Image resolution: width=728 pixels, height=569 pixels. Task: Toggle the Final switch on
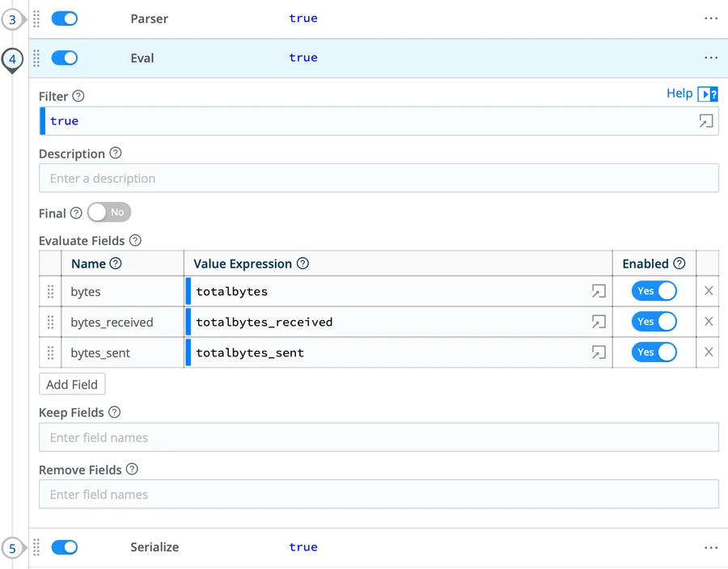[109, 213]
